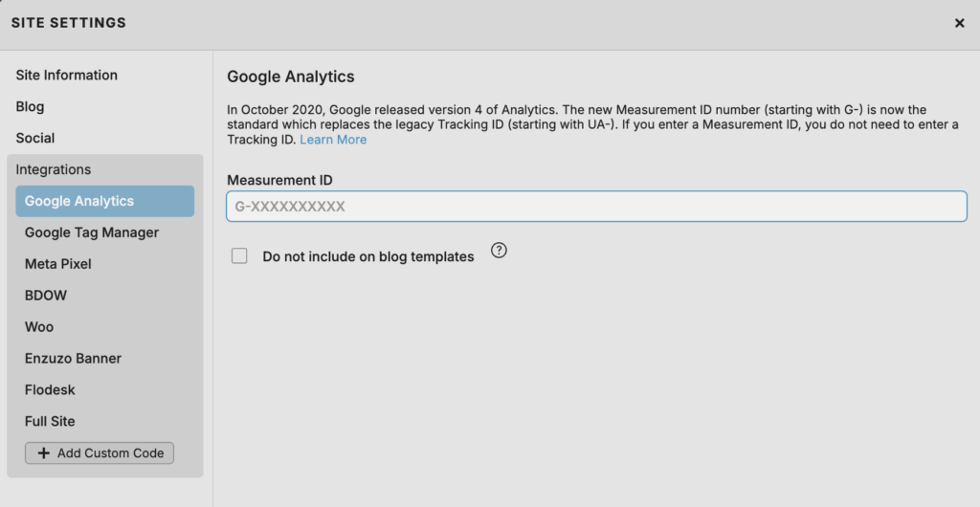Select Google Tag Manager integration
This screenshot has height=507, width=980.
coord(92,232)
